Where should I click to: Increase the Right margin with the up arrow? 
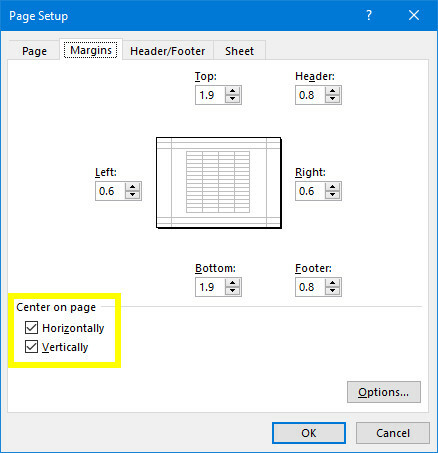[x=332, y=187]
